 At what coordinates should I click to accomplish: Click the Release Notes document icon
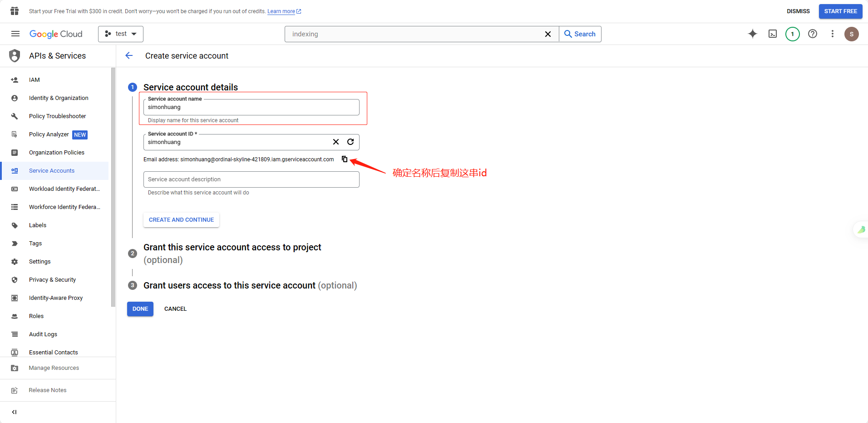[x=15, y=390]
